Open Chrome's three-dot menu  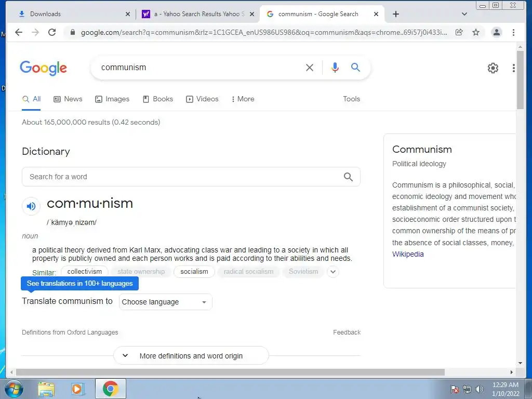click(x=513, y=32)
